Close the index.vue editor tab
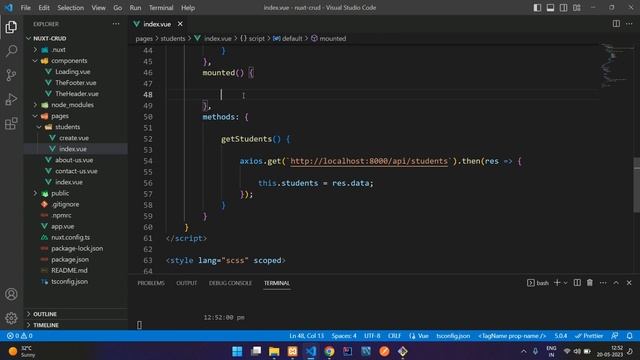Image resolution: width=640 pixels, height=360 pixels. 180,24
